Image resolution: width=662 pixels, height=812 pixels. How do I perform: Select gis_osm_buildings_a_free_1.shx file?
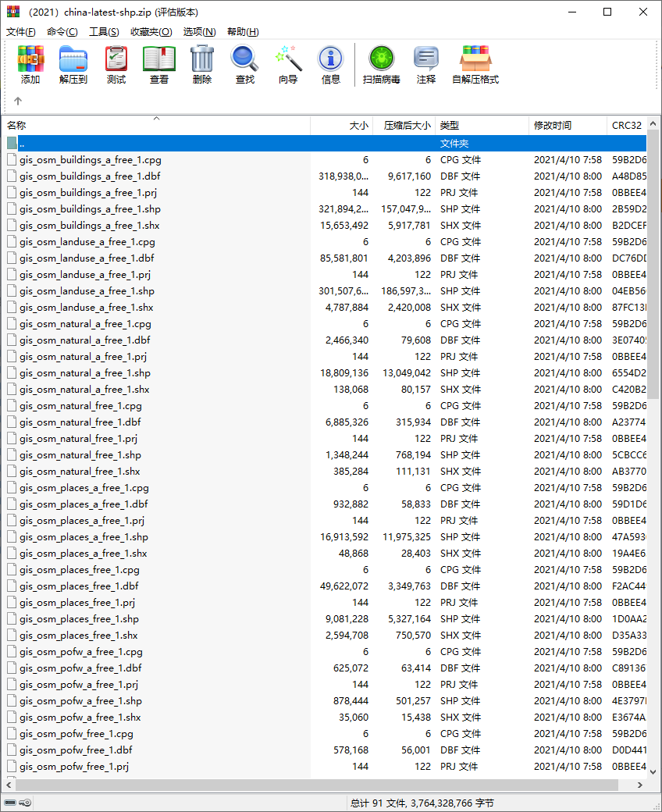325,226
